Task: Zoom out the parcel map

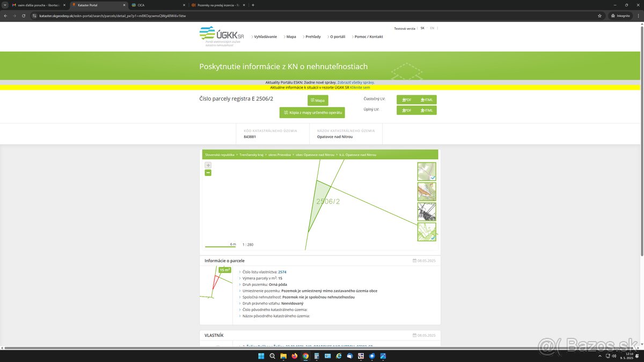Action: pos(208,173)
